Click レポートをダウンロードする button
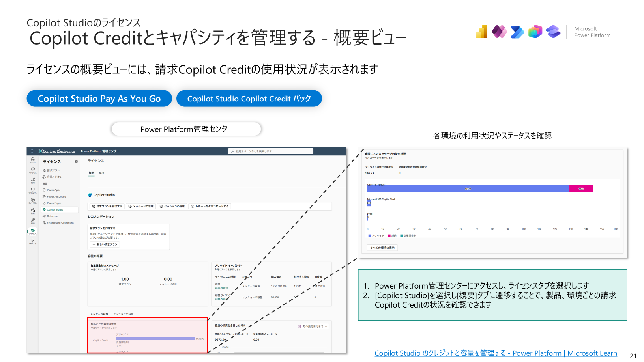 click(x=210, y=206)
